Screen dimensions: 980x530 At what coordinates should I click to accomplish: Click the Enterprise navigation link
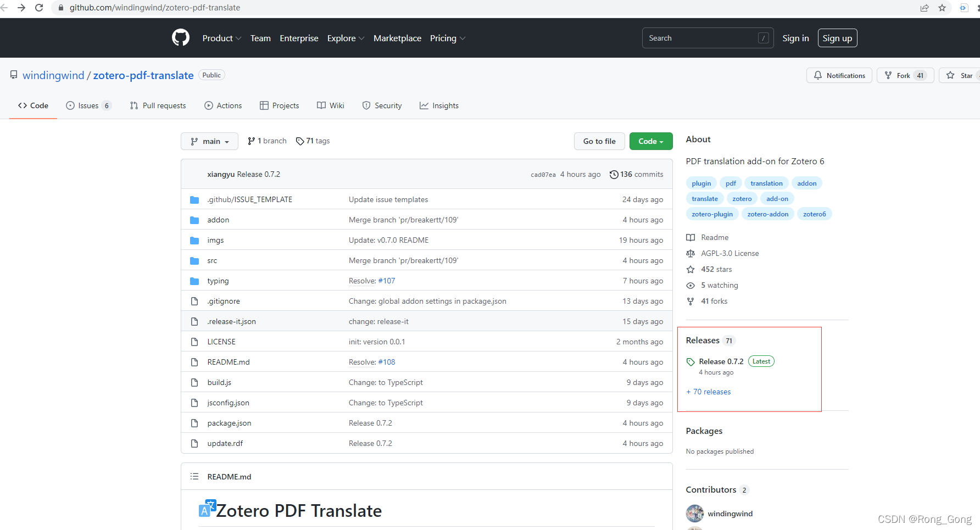coord(299,38)
